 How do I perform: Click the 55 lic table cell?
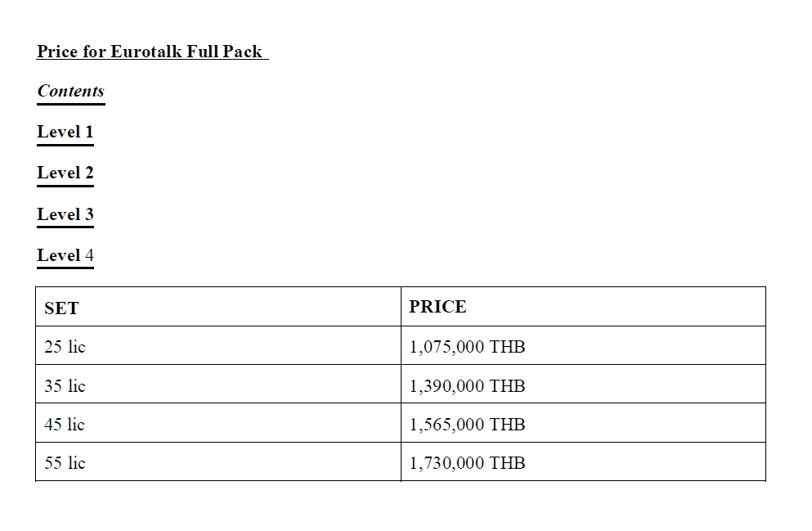point(218,462)
